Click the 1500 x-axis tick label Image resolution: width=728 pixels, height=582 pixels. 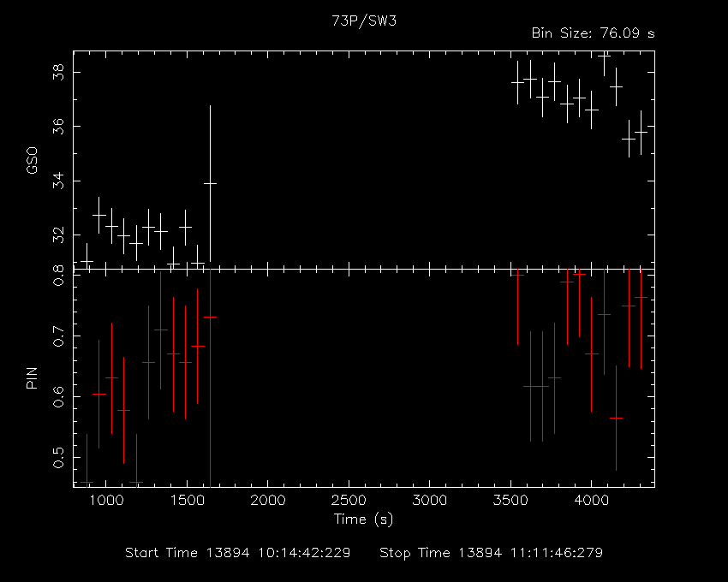tap(187, 501)
